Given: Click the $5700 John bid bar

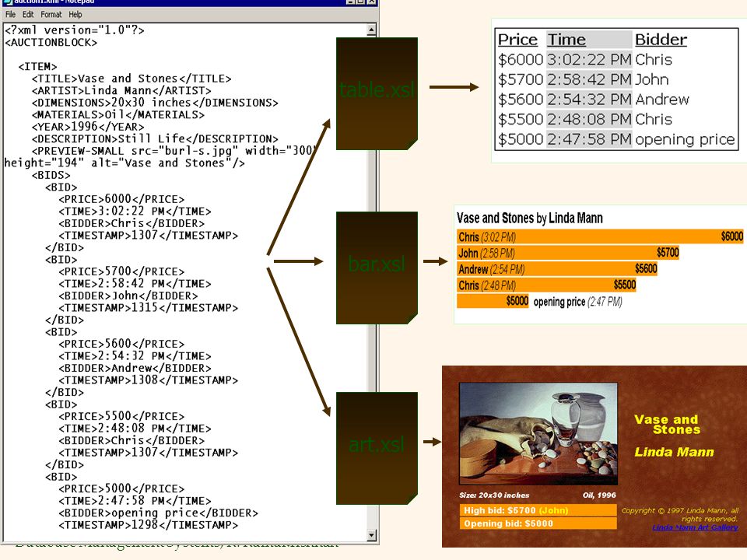Looking at the screenshot, I should 568,253.
